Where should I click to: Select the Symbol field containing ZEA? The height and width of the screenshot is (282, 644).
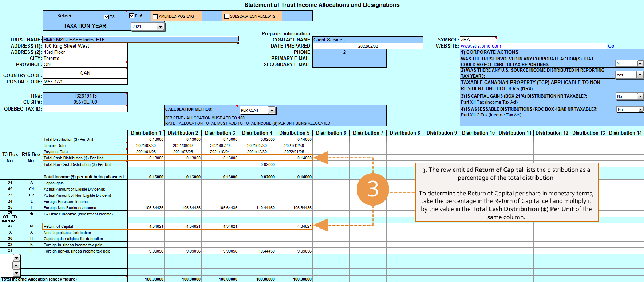click(478, 40)
